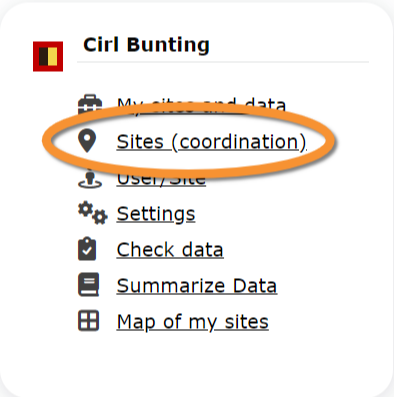Screen dimensions: 394x397
Task: Open the Summarize Data link
Action: pyautogui.click(x=197, y=286)
